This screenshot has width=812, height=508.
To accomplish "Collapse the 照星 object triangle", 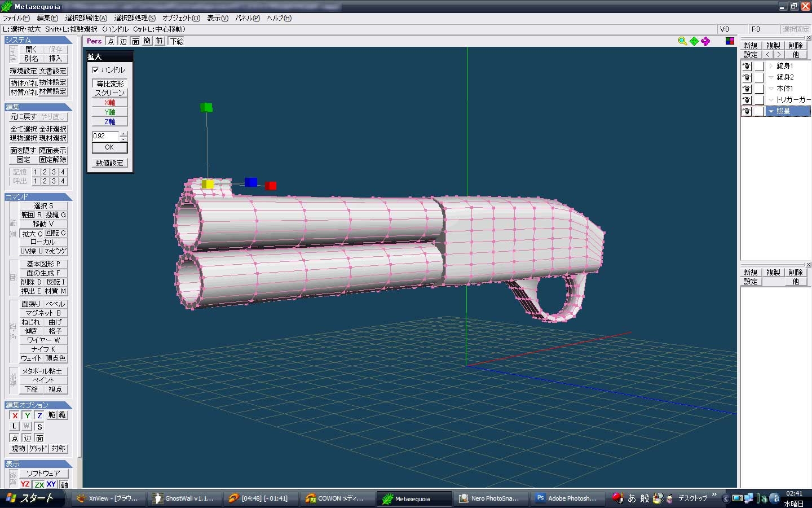I will pos(771,111).
